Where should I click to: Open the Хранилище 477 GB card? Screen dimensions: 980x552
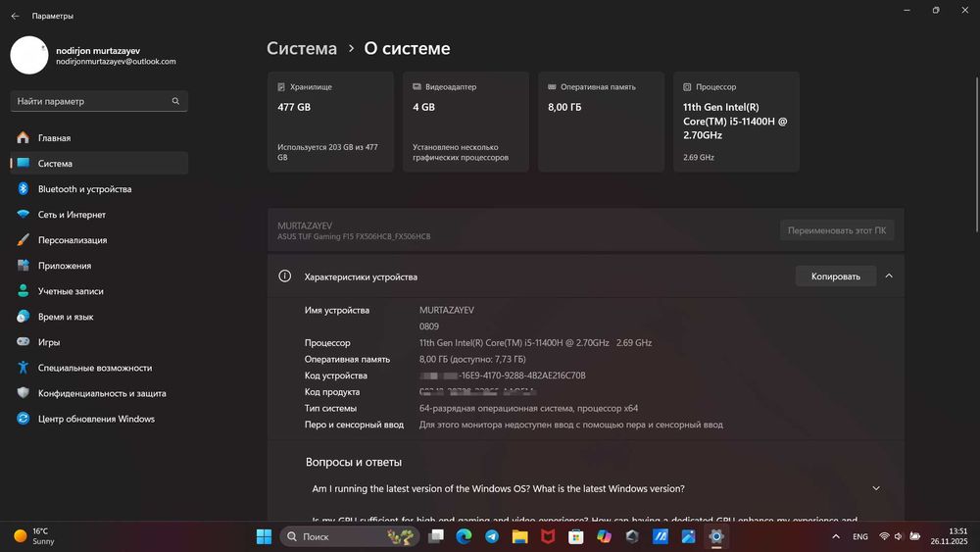[330, 122]
